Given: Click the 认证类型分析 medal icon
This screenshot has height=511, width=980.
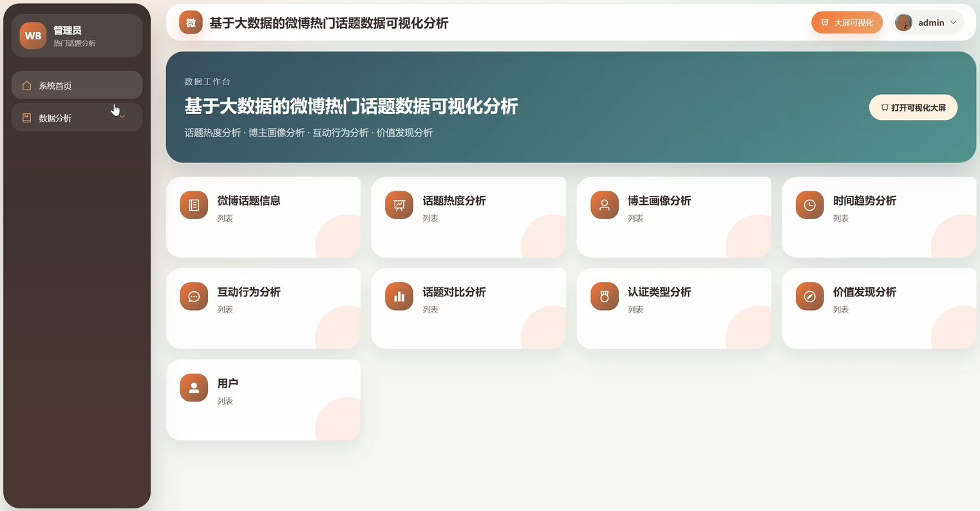Looking at the screenshot, I should click(605, 296).
